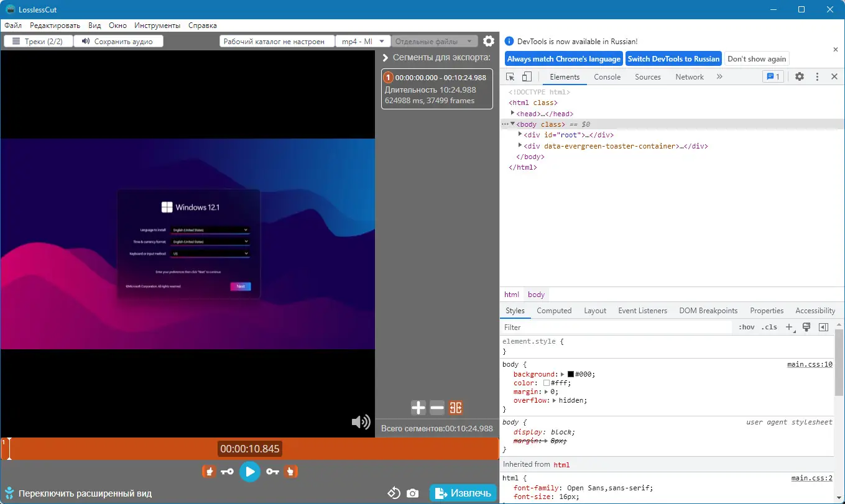Switch to the Network tab
845x504 pixels.
pyautogui.click(x=690, y=77)
